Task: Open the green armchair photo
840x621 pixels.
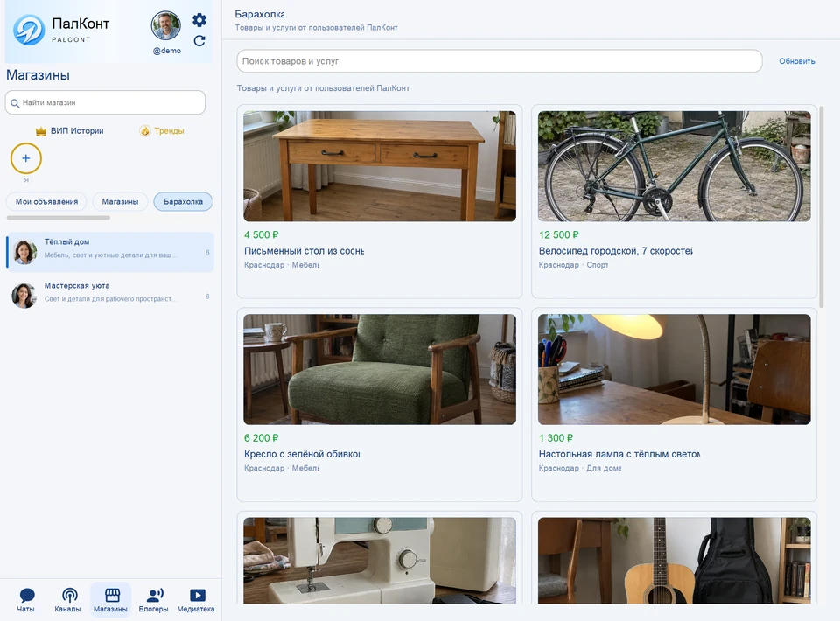Action: coord(380,369)
